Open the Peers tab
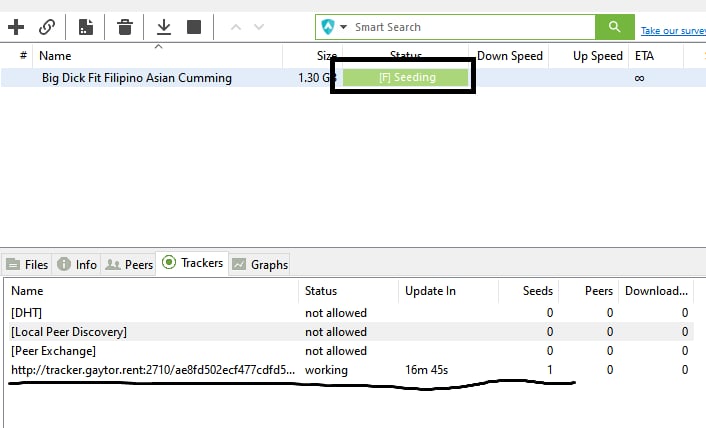Viewport: 706px width, 428px height. (x=129, y=265)
